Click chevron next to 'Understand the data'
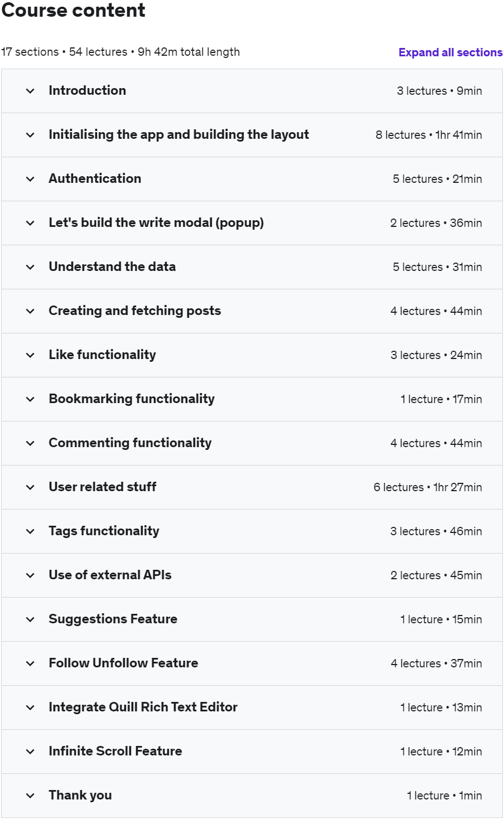 [x=30, y=267]
